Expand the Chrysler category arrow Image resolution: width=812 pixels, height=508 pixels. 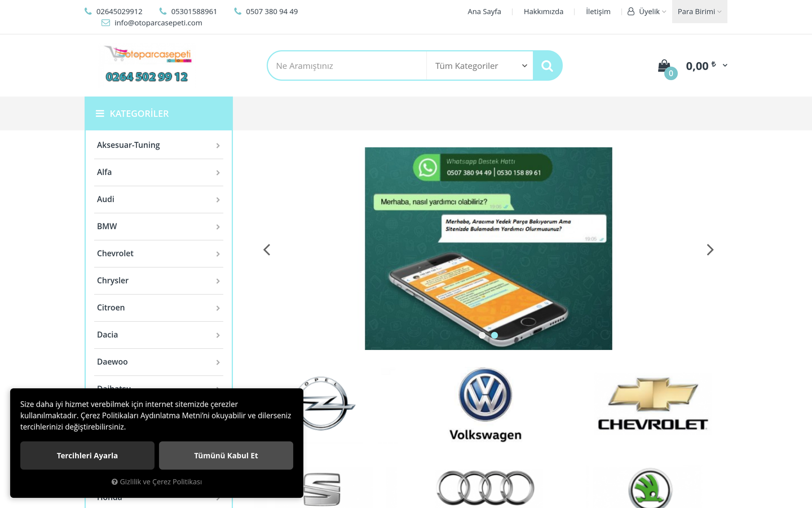click(x=218, y=281)
